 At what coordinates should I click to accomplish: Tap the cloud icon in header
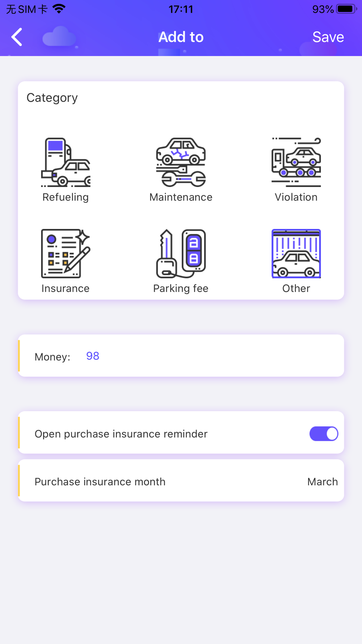(x=59, y=37)
